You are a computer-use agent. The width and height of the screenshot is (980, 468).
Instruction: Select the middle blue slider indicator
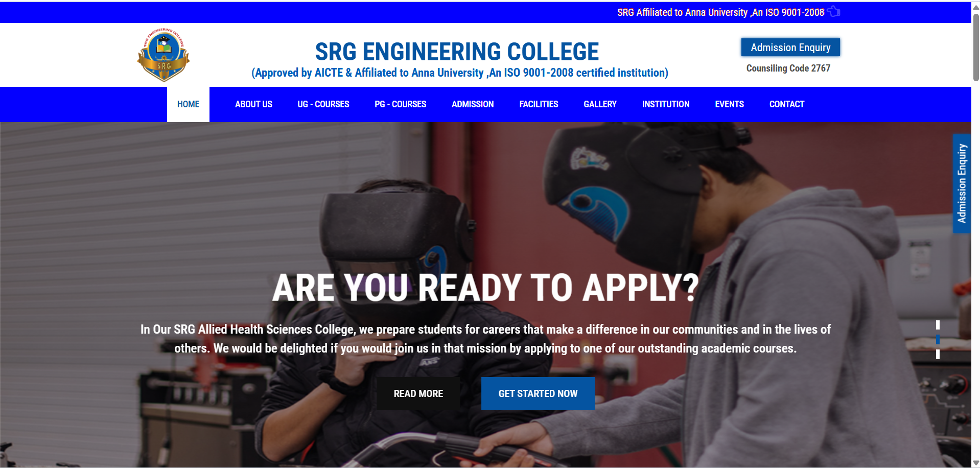pyautogui.click(x=938, y=339)
